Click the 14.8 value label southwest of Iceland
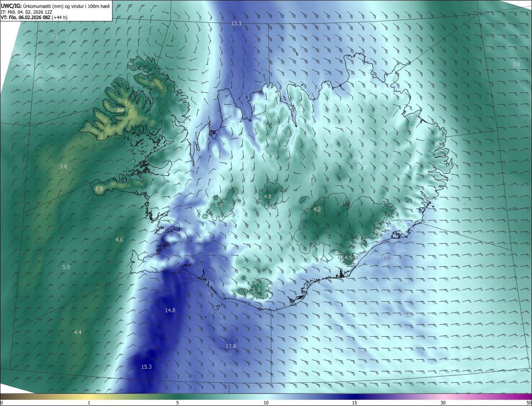This screenshot has width=532, height=406. tap(170, 311)
